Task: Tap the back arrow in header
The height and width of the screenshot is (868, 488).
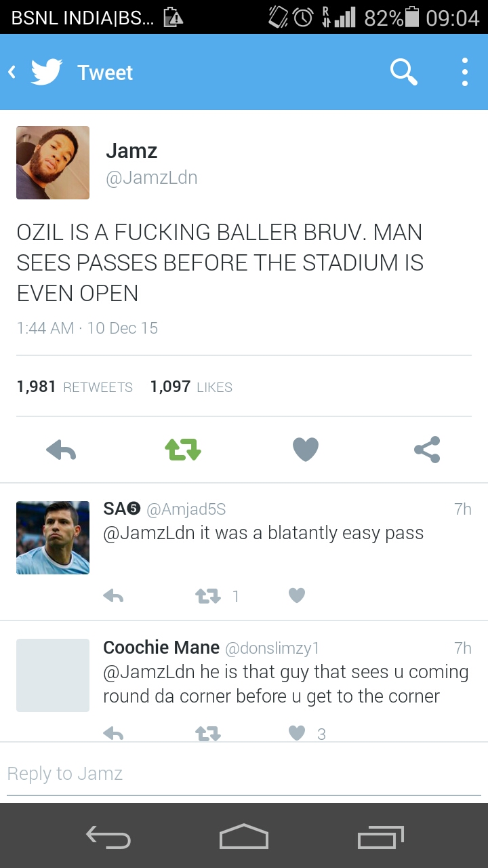Action: point(12,72)
